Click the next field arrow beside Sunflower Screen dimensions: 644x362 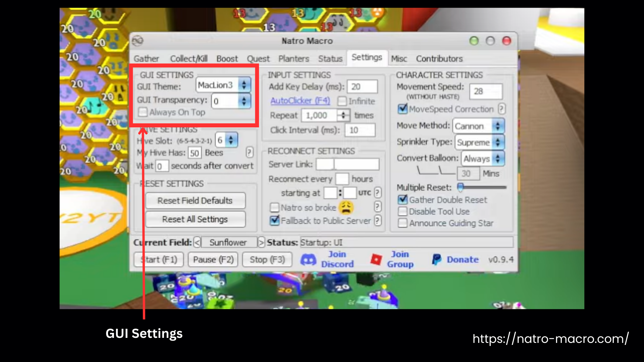261,242
